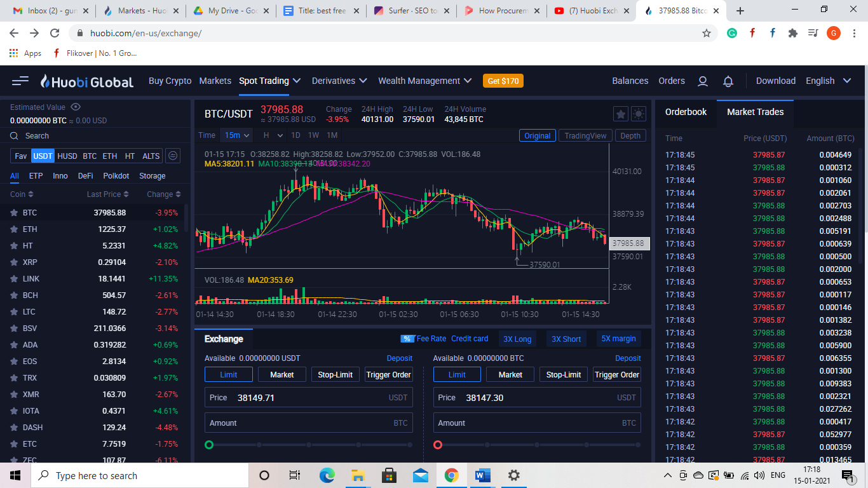
Task: Star the ETH coin row
Action: coord(14,229)
